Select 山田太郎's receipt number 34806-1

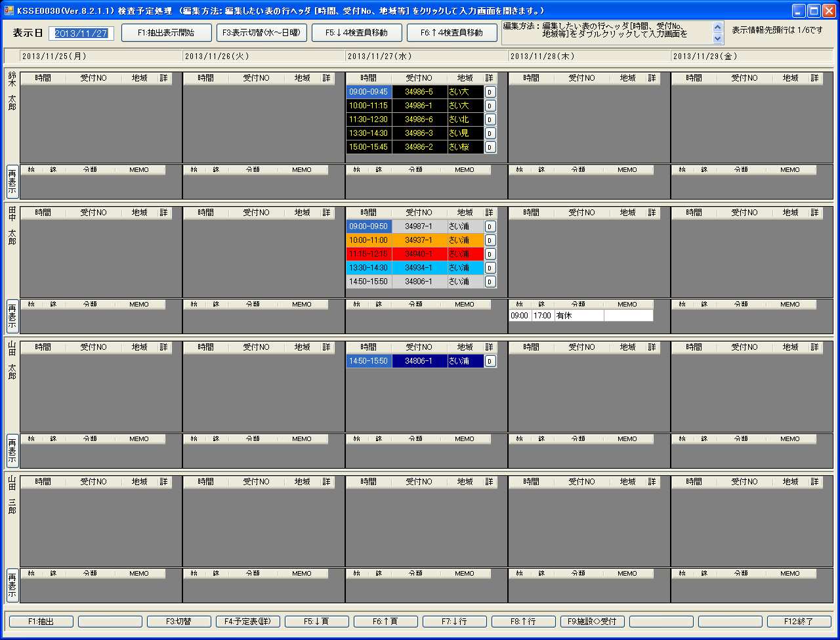click(419, 361)
